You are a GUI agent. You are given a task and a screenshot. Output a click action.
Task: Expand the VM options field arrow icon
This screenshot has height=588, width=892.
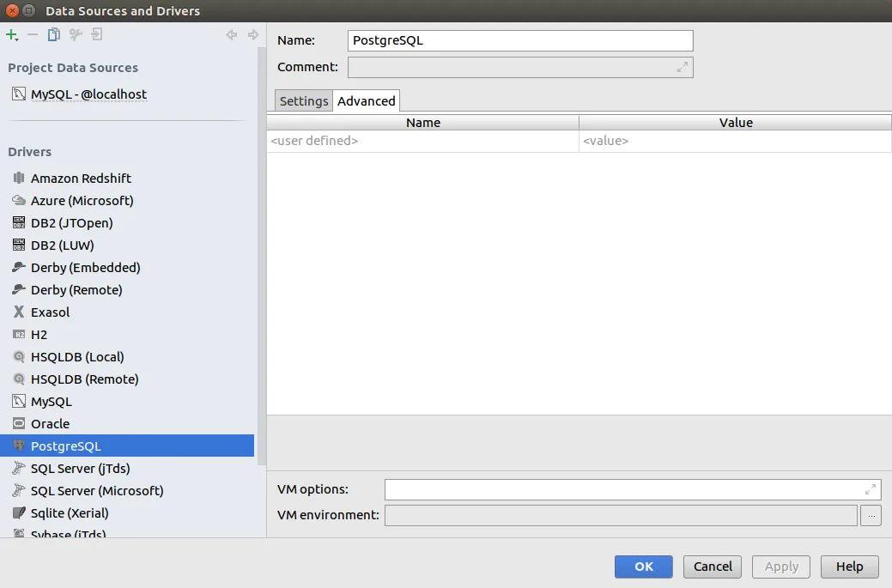(871, 489)
